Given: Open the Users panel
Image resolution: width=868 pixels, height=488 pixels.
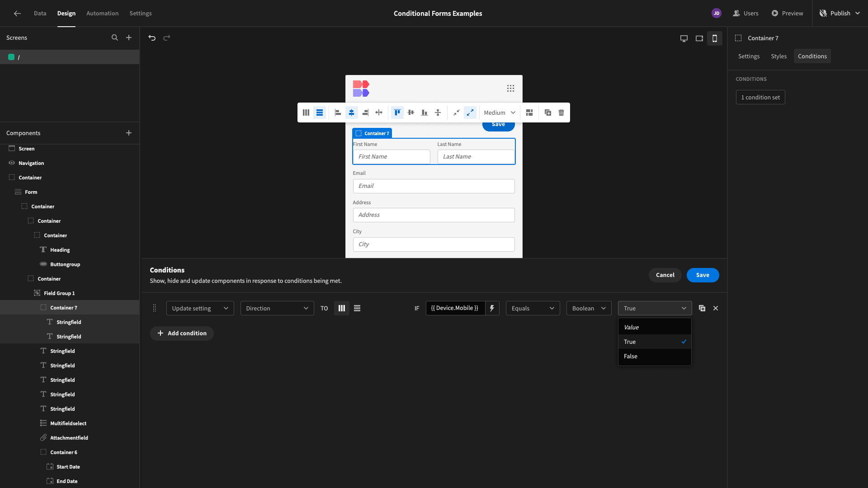Looking at the screenshot, I should click(x=745, y=14).
